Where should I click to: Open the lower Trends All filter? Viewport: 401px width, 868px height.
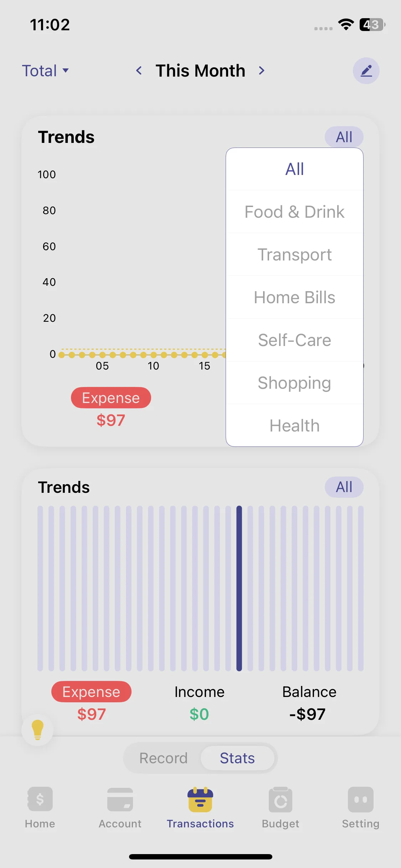point(344,487)
